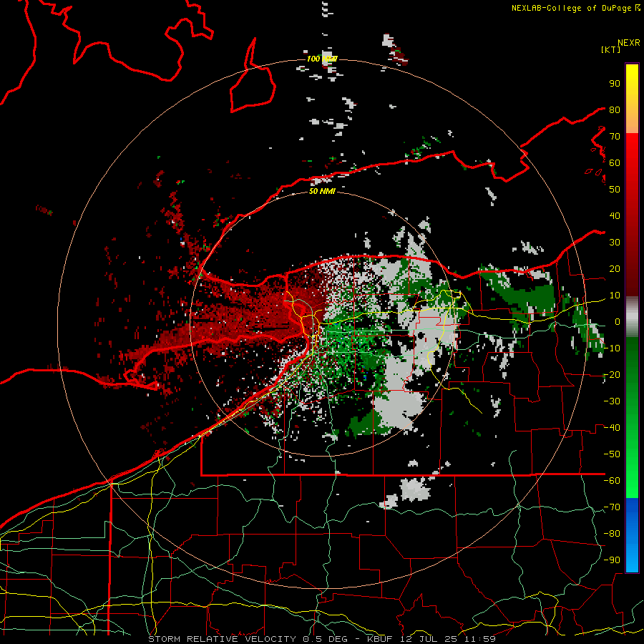Click the -20 value on velocity scale
The image size is (644, 644).
coord(612,374)
